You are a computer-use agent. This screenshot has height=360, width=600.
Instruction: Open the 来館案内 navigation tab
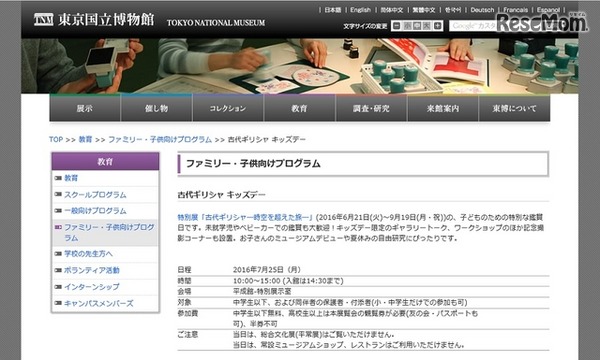pyautogui.click(x=443, y=108)
